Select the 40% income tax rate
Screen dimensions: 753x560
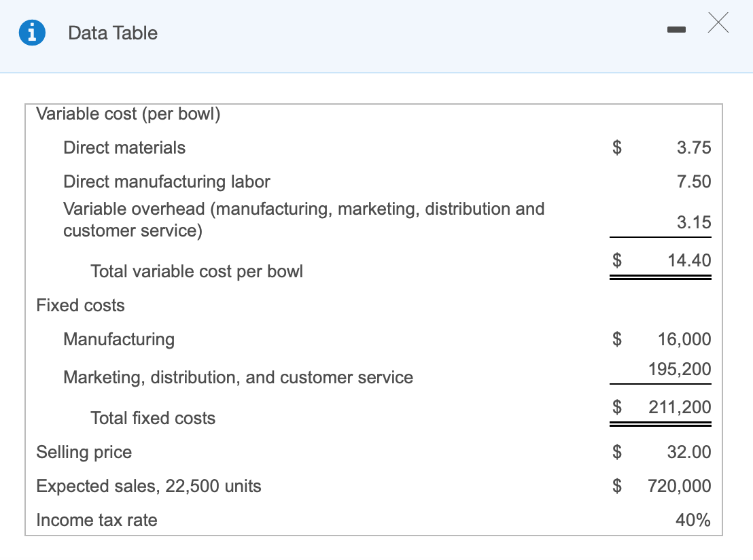click(693, 520)
